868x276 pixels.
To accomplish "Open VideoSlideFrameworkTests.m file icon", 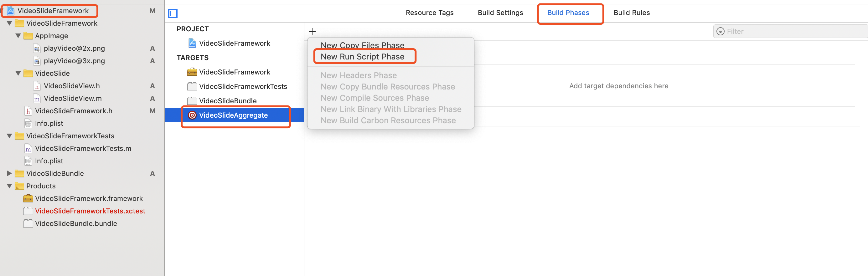I will click(x=28, y=148).
